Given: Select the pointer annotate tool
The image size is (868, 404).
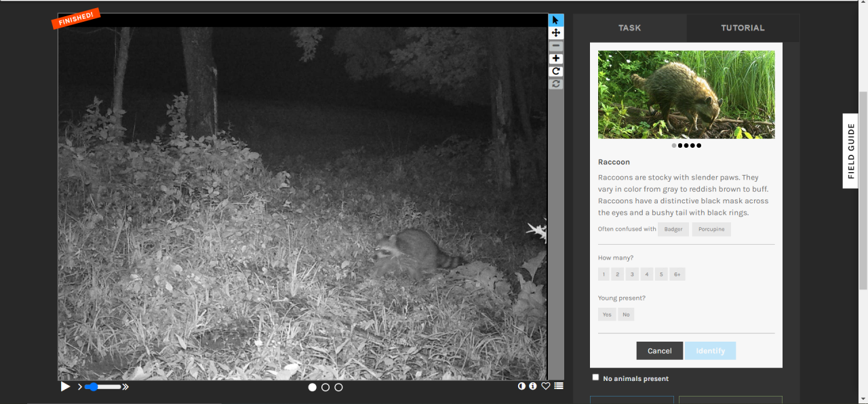Looking at the screenshot, I should [x=556, y=20].
